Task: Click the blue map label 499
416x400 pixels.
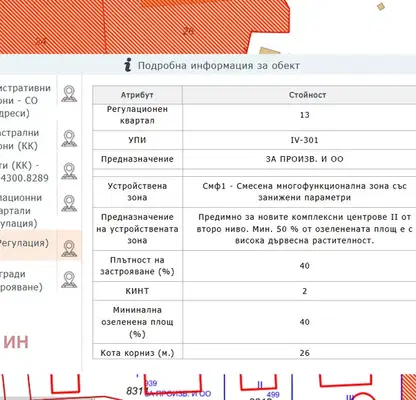Action: click(x=273, y=395)
